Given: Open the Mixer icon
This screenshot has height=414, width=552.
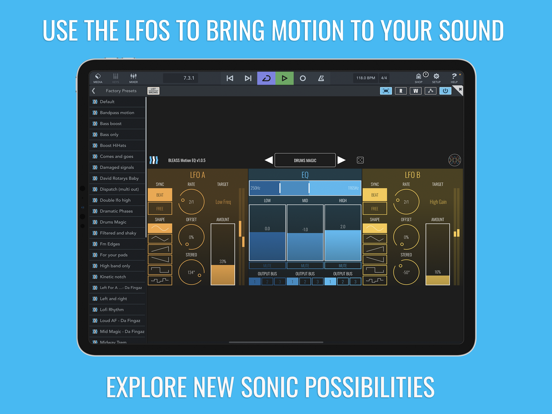Looking at the screenshot, I should point(133,78).
